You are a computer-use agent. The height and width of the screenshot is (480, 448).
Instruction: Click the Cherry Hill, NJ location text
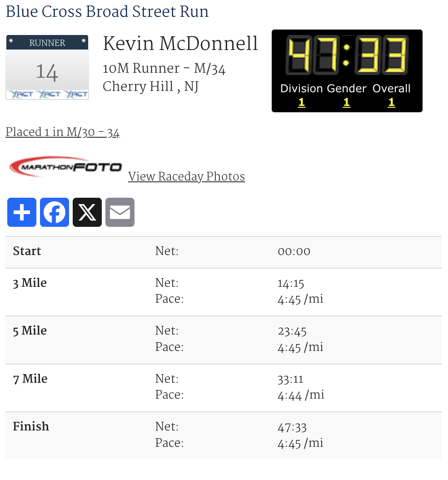coord(150,86)
